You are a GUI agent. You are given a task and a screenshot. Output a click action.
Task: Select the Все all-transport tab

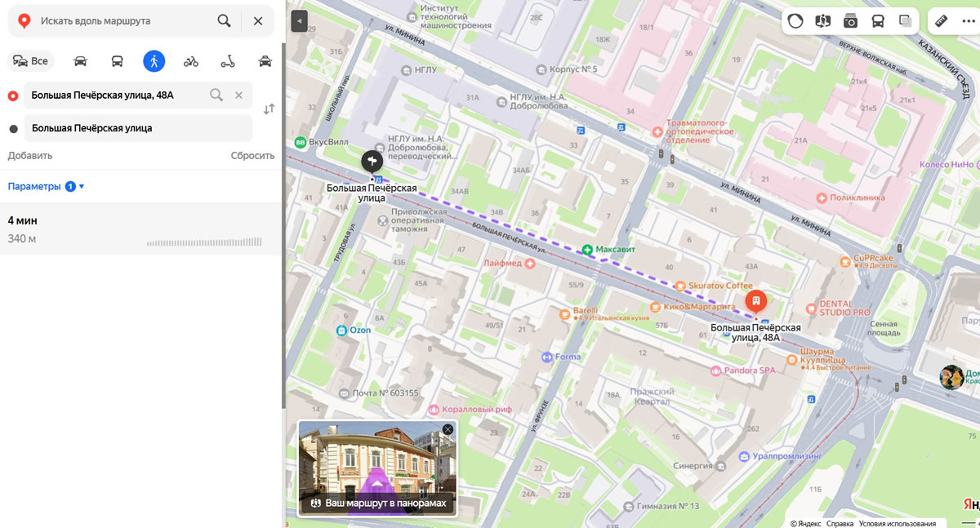pos(31,61)
